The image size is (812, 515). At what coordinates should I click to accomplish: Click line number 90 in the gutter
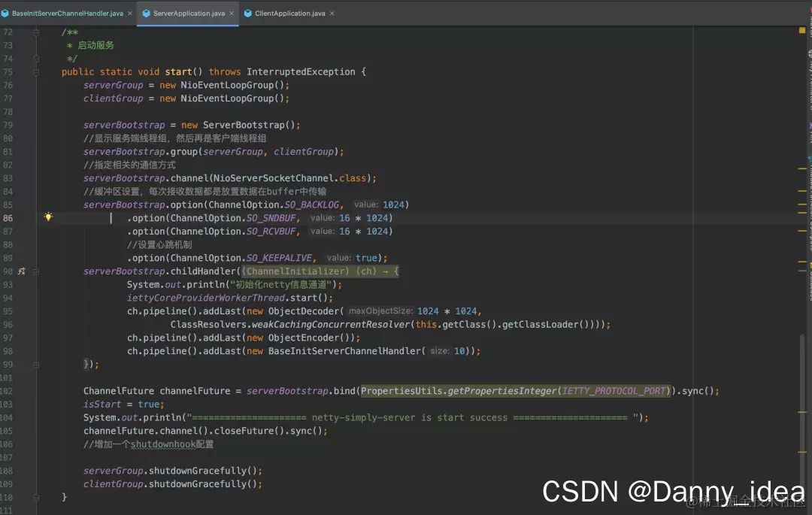(x=8, y=271)
